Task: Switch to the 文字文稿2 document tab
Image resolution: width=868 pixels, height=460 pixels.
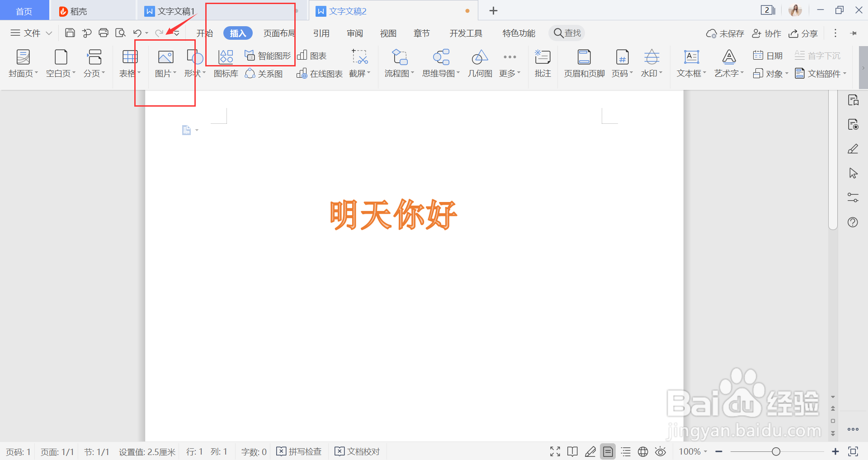Action: (347, 10)
